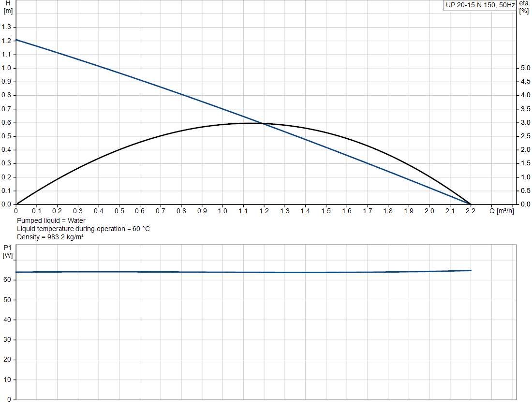Click the 30 tick on the P1 axis

7,339
